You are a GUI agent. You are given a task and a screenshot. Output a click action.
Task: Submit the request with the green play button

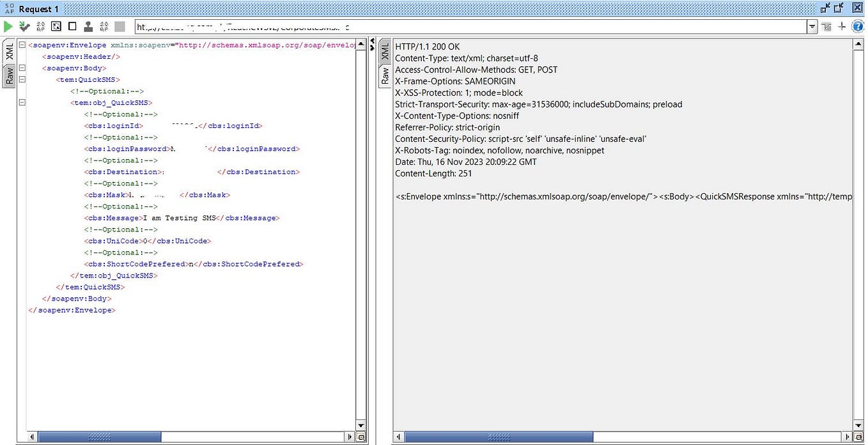(x=8, y=26)
